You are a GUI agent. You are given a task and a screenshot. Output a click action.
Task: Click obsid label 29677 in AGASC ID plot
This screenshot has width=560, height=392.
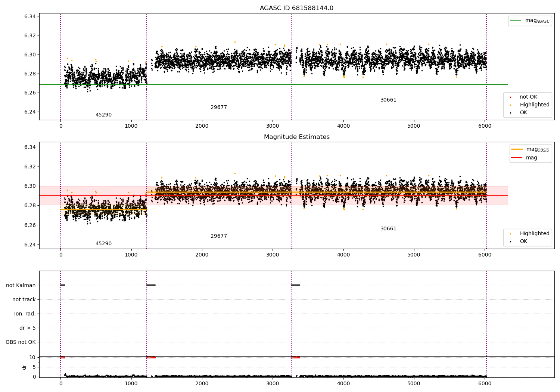219,108
